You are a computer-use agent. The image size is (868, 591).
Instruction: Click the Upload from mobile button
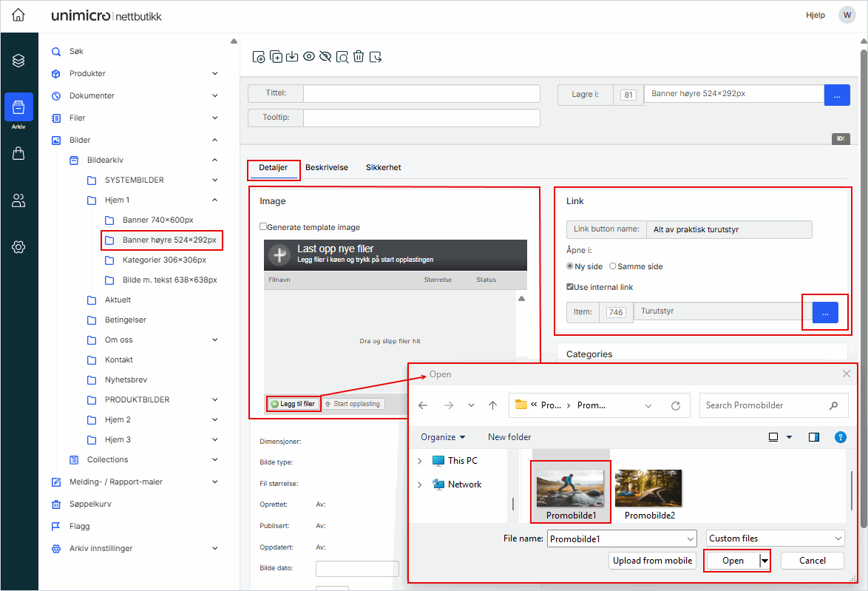click(652, 561)
